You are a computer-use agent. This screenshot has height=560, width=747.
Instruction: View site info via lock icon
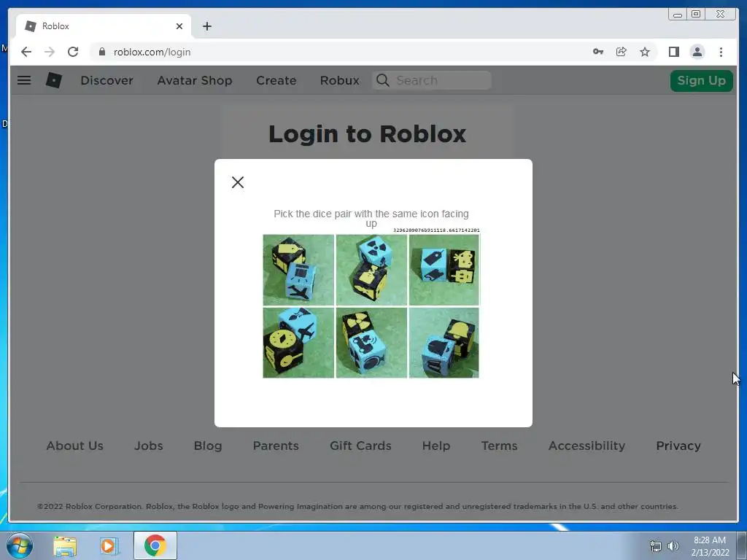101,52
